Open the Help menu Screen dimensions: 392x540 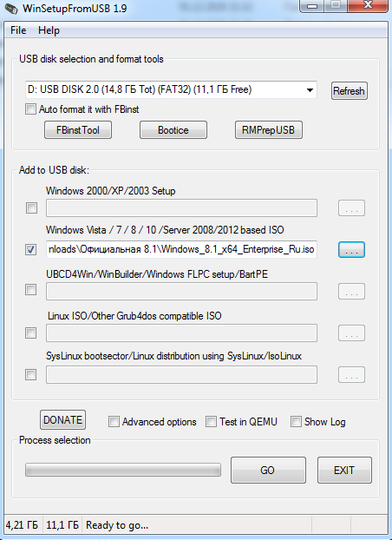click(x=49, y=30)
